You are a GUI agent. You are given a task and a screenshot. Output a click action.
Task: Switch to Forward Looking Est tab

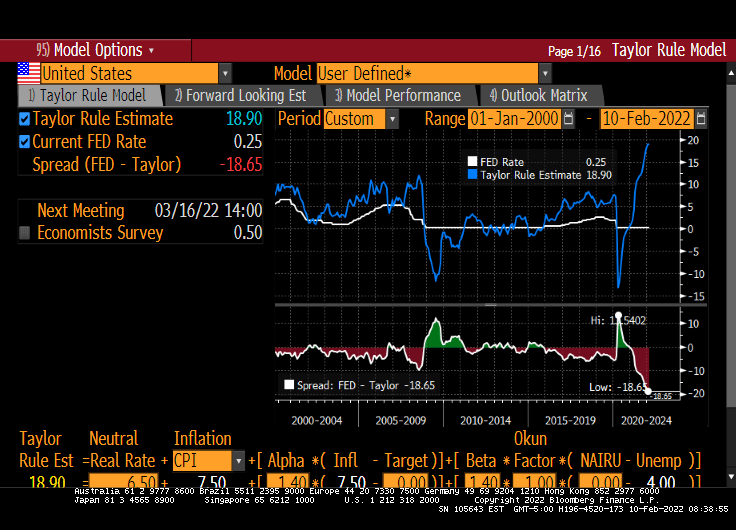(x=240, y=96)
